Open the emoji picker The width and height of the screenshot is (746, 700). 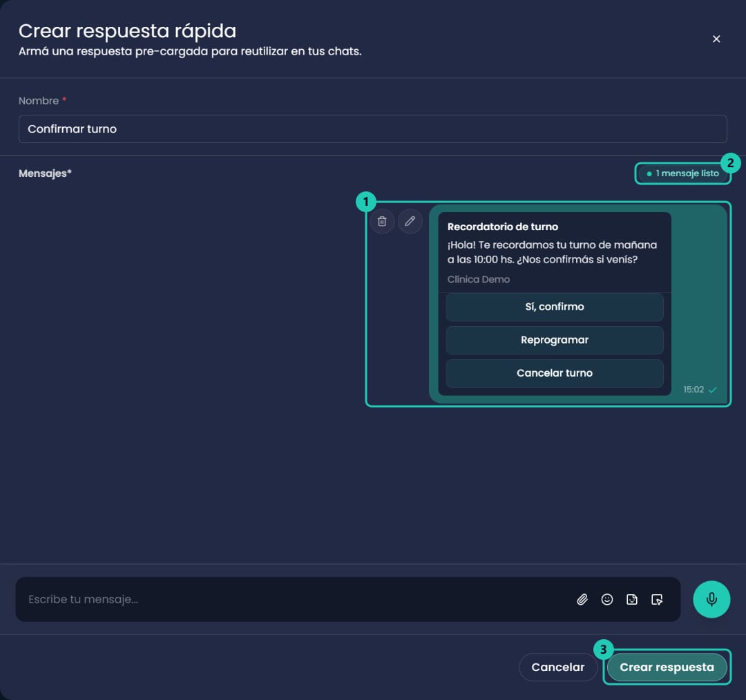pos(607,600)
